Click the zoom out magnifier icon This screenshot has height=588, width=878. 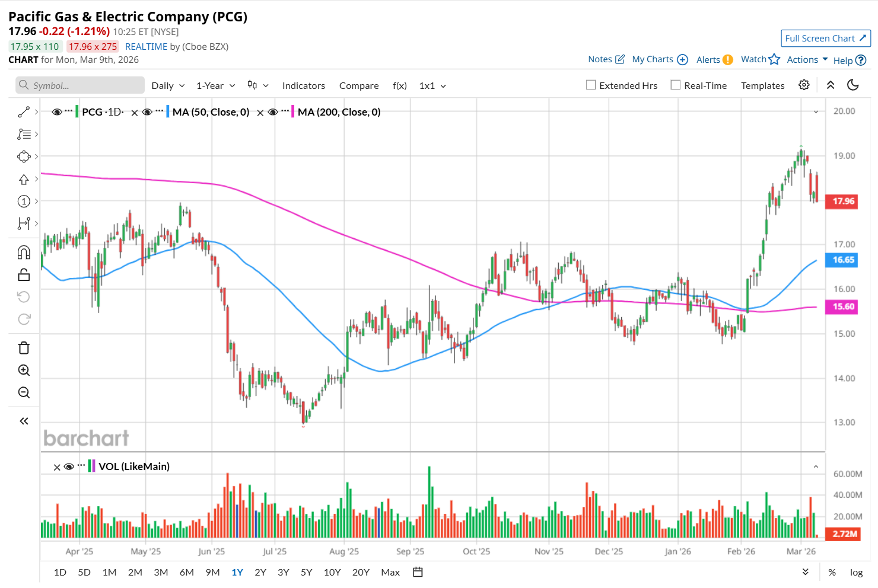[24, 392]
